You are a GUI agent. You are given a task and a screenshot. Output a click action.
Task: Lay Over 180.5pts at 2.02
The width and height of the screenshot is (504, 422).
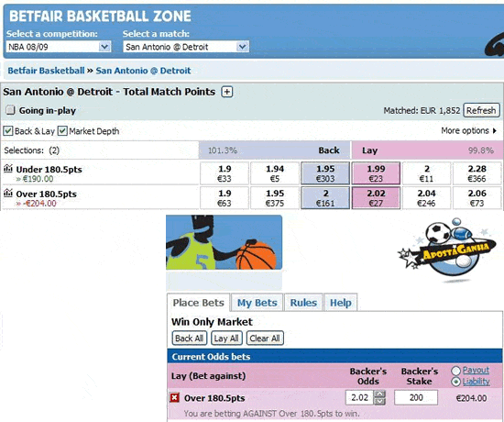click(x=376, y=198)
